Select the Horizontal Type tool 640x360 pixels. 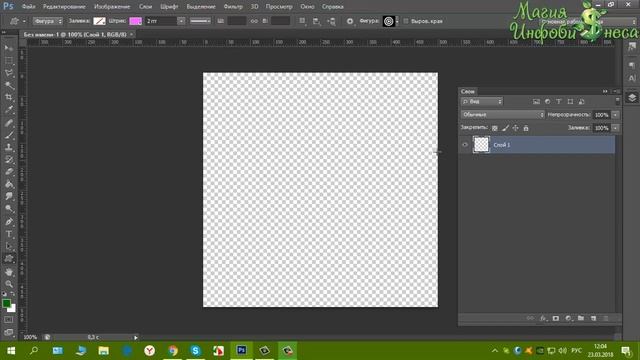(9, 234)
